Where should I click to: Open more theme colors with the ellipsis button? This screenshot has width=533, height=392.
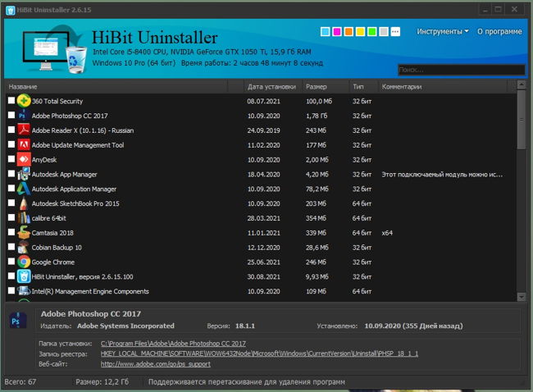[395, 32]
